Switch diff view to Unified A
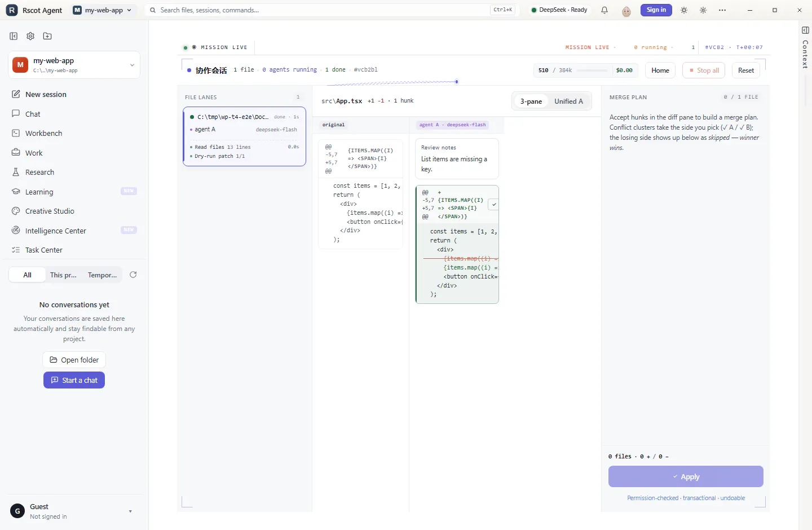Image resolution: width=812 pixels, height=530 pixels. pyautogui.click(x=568, y=101)
